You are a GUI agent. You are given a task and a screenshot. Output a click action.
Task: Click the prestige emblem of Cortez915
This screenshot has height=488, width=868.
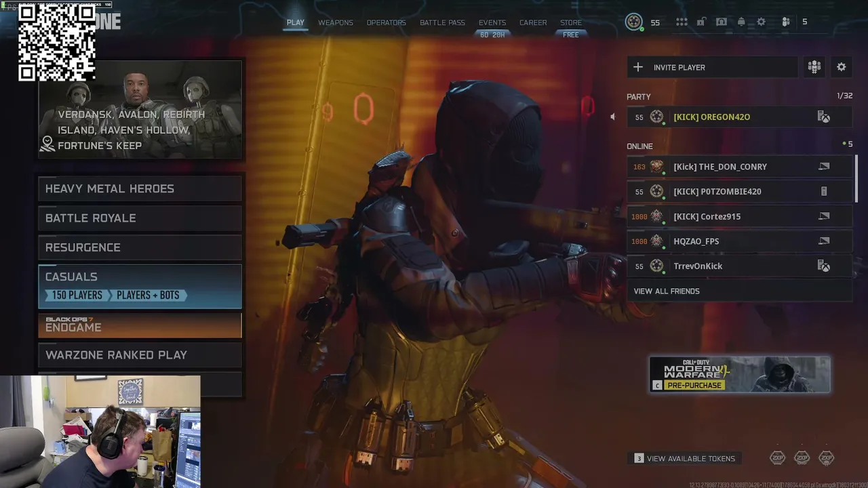pyautogui.click(x=656, y=216)
